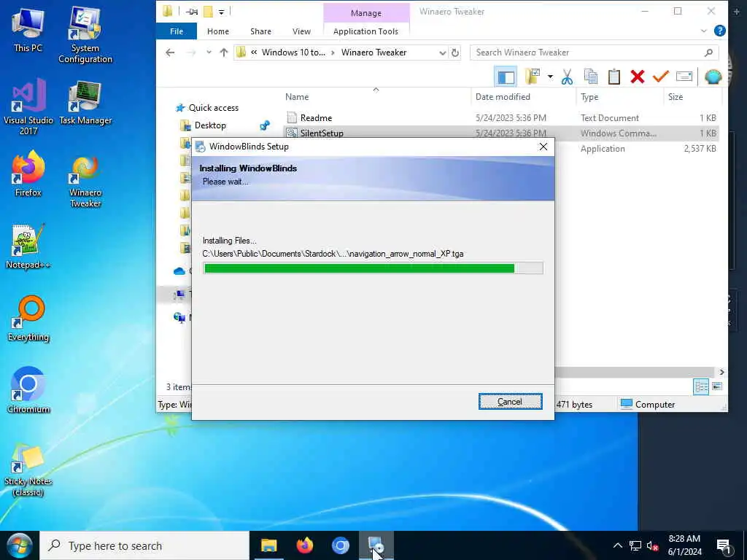Click the rename box toolbar icon
This screenshot has width=747, height=560.
pos(684,76)
